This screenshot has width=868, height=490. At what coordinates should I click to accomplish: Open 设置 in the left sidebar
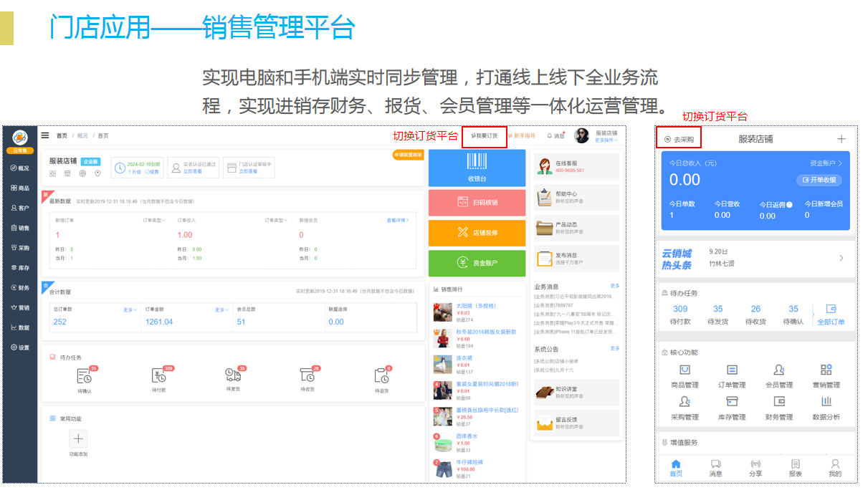(20, 347)
